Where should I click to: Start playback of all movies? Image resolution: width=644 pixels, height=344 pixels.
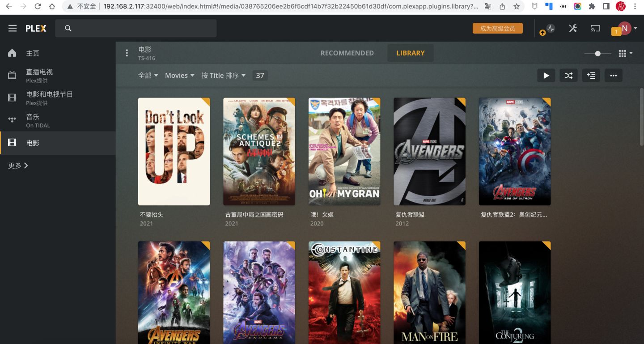point(546,75)
